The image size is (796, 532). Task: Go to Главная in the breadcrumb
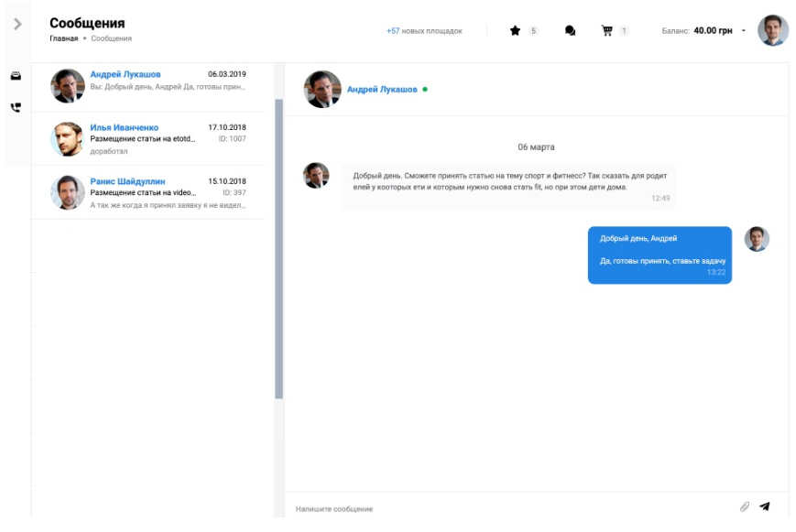click(x=63, y=39)
